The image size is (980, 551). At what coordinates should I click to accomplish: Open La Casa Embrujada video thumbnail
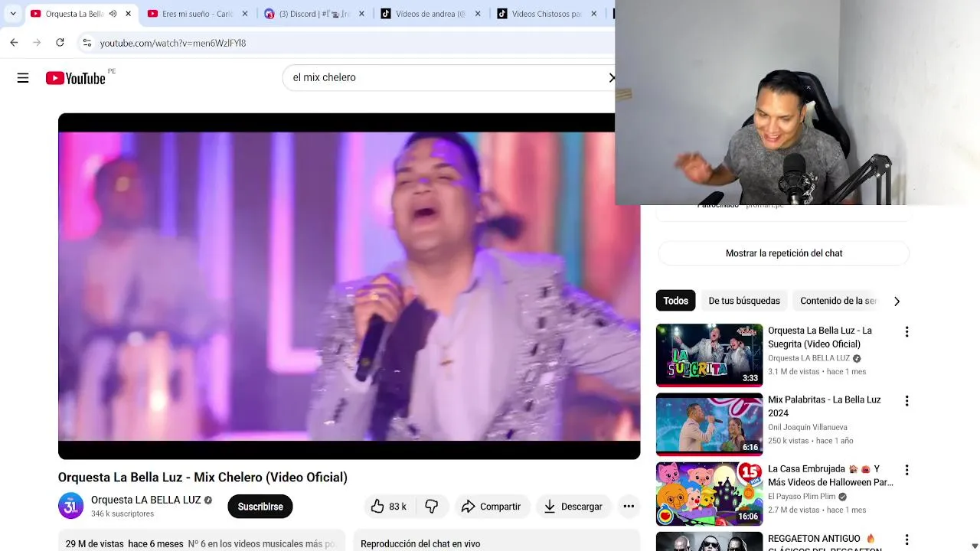pos(709,494)
